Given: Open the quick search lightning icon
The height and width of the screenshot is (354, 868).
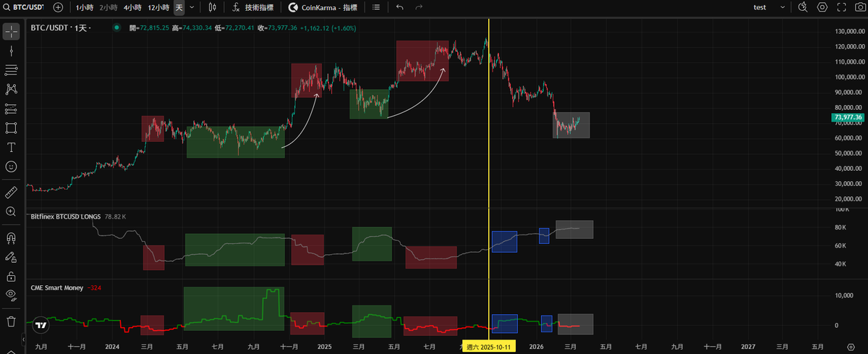Looking at the screenshot, I should click(x=803, y=7).
